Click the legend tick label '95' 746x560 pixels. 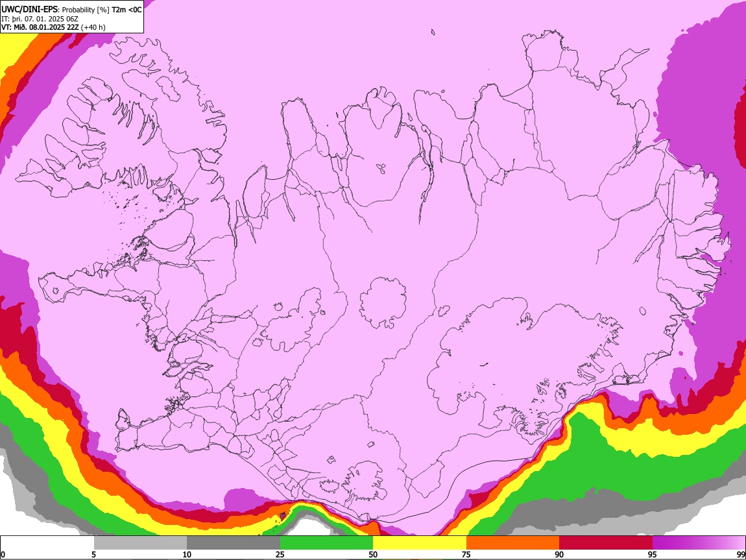pyautogui.click(x=653, y=555)
